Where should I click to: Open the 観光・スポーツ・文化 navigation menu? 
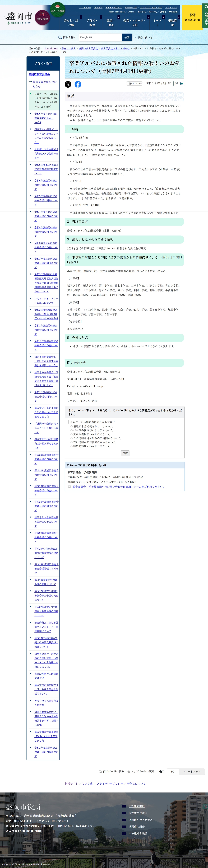pos(135,23)
